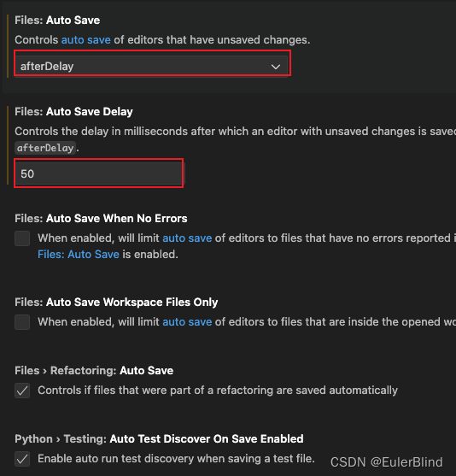Click the modified indicator bar beside Auto Save Delay
This screenshot has height=476, width=456.
pos(8,145)
